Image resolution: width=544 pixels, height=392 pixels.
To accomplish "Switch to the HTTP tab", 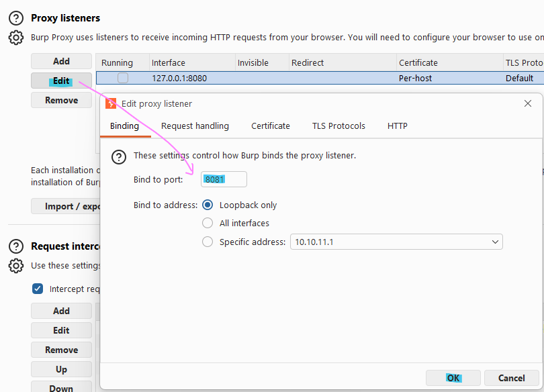I will [x=397, y=126].
